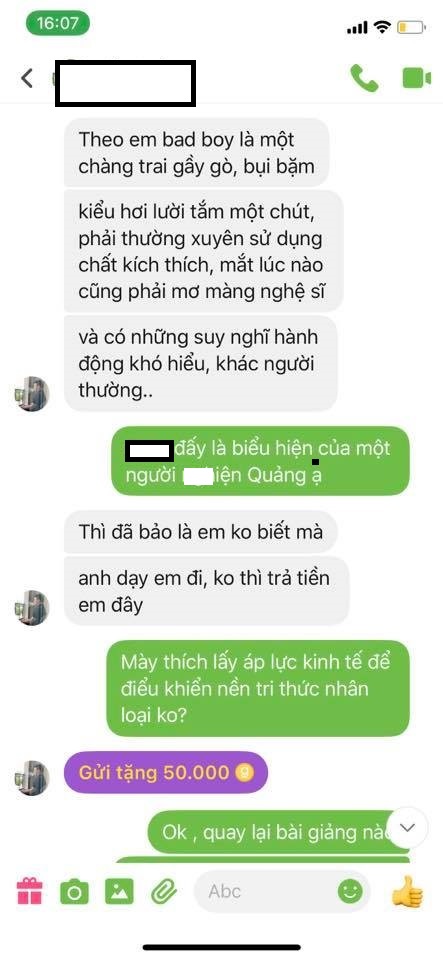
Task: Open the pink gift box icon
Action: (30, 891)
